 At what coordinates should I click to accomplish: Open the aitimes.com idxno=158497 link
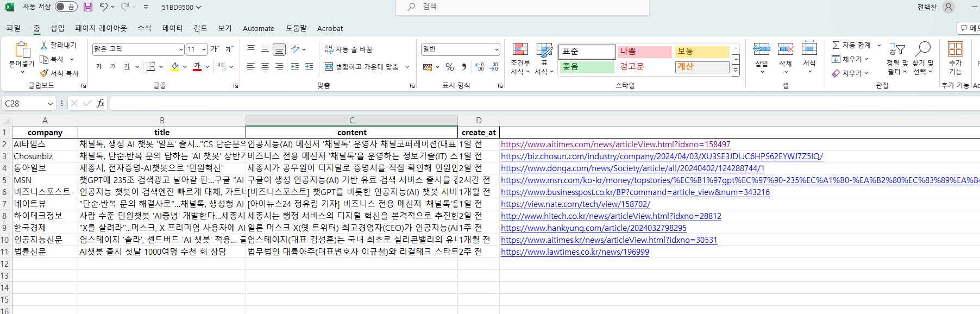[x=615, y=145]
